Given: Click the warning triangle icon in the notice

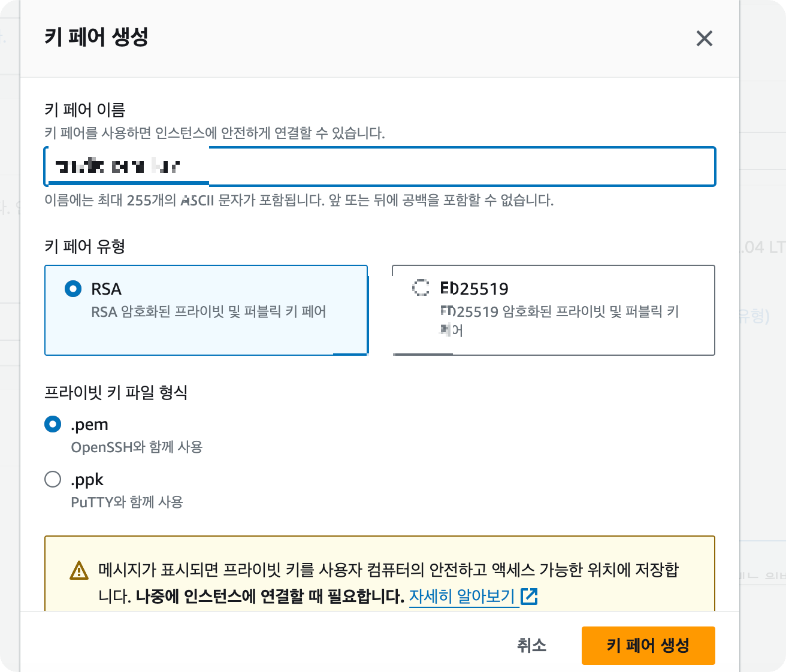Looking at the screenshot, I should click(79, 570).
